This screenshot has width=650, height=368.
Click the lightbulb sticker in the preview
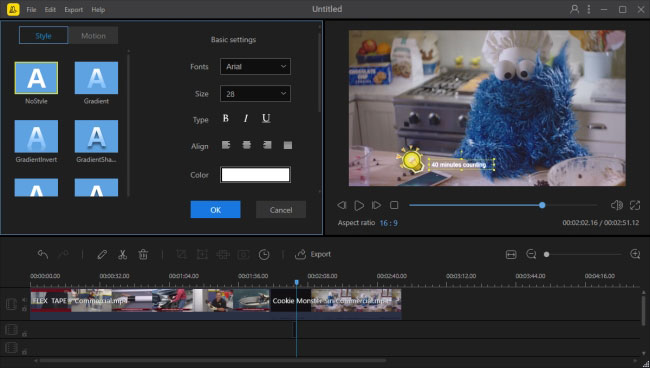(411, 159)
